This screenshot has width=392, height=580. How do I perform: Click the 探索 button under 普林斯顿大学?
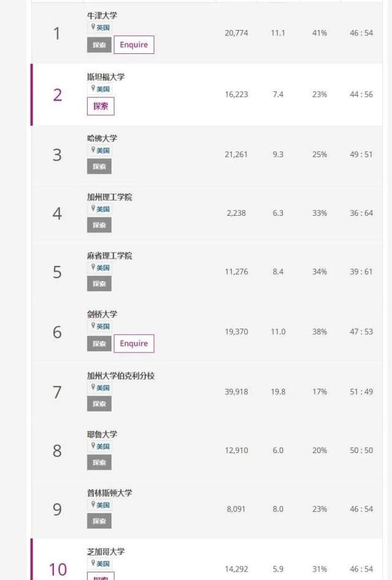pos(99,521)
